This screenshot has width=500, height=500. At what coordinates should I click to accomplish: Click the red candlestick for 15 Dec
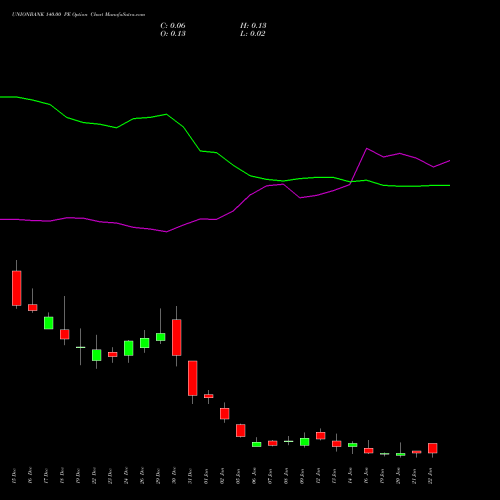[17, 288]
